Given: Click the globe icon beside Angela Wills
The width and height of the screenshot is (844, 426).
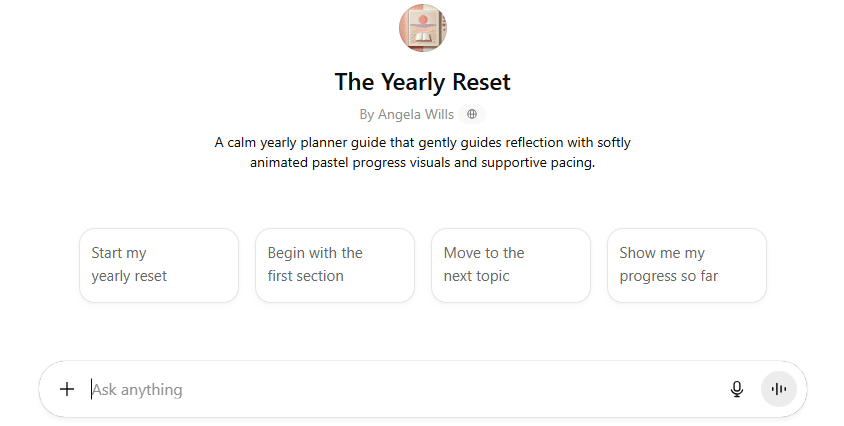Looking at the screenshot, I should click(x=472, y=114).
